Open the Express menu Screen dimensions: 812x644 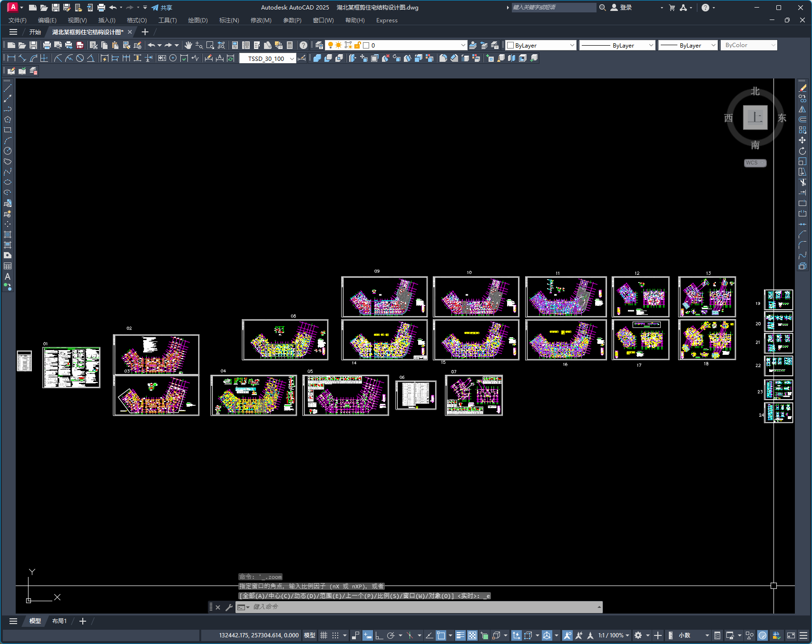click(x=387, y=20)
